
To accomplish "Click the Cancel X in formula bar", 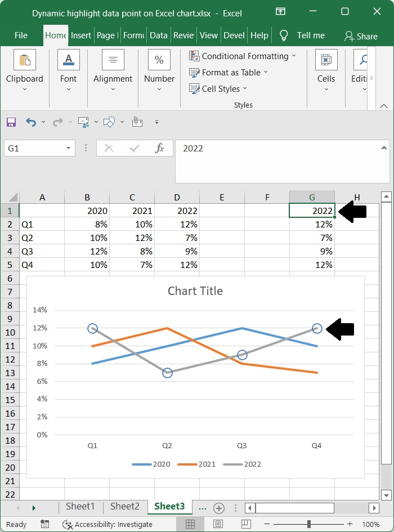I will coord(109,148).
